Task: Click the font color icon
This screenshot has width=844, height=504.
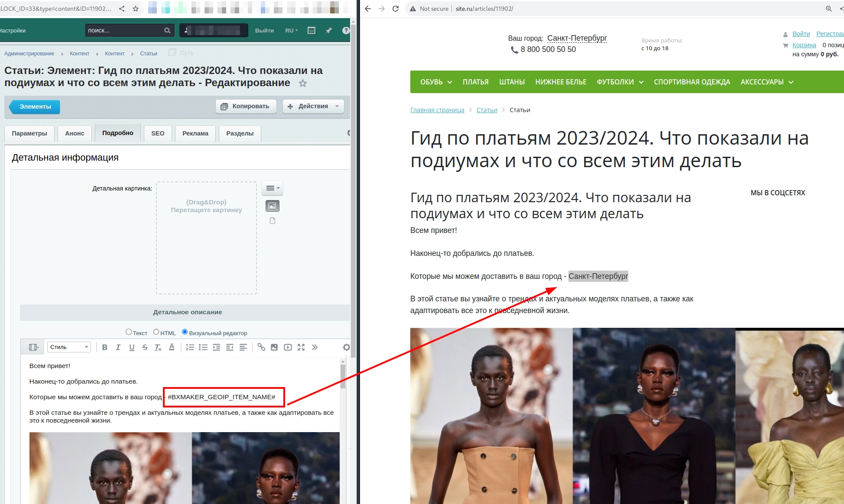Action: click(x=172, y=347)
